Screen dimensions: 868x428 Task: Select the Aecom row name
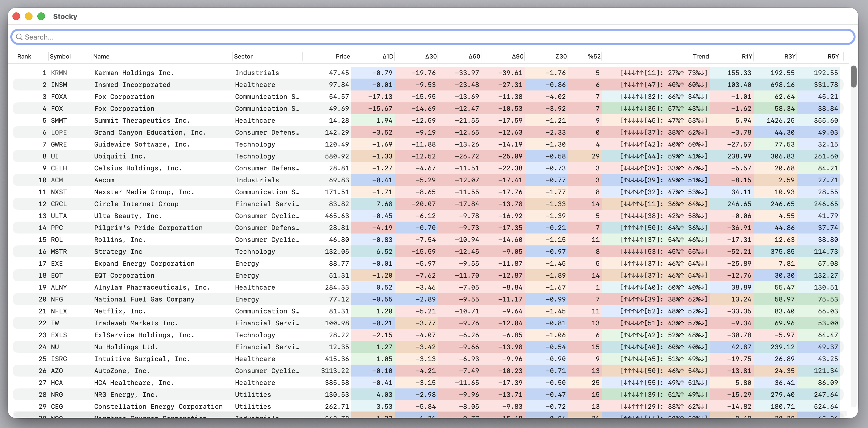click(x=104, y=180)
